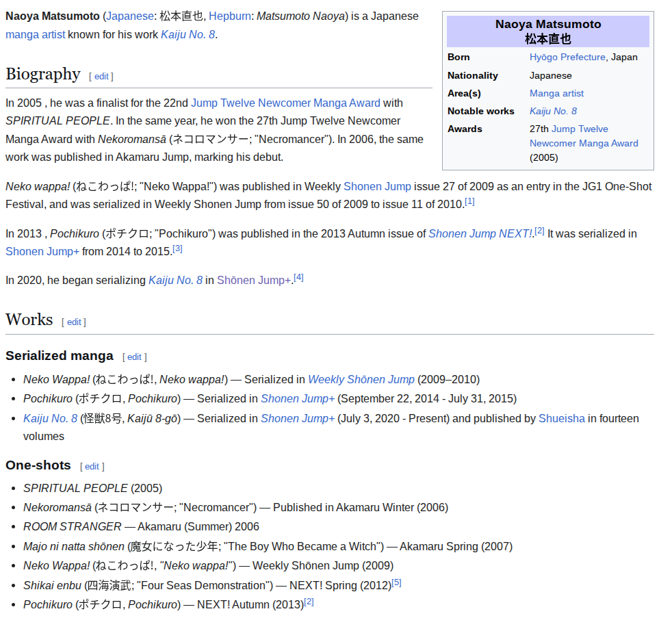Click the Biography heading
The height and width of the screenshot is (618, 672).
[x=43, y=74]
